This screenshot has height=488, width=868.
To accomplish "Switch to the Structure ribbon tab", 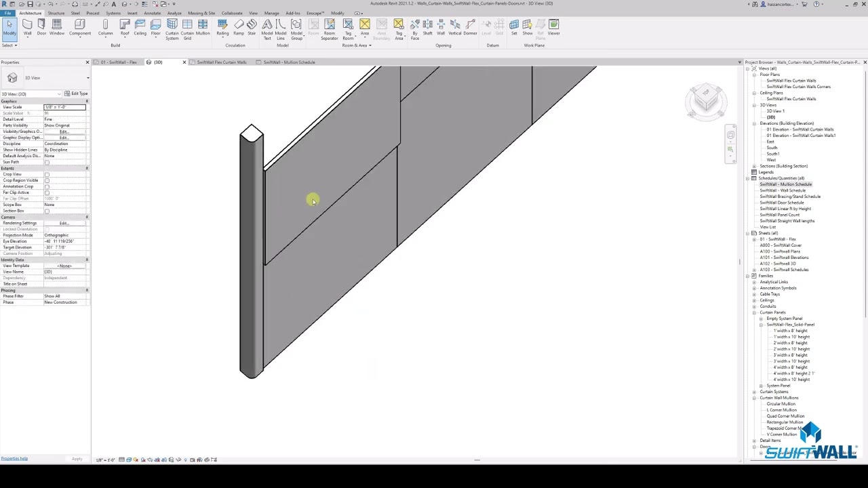I will pyautogui.click(x=56, y=13).
